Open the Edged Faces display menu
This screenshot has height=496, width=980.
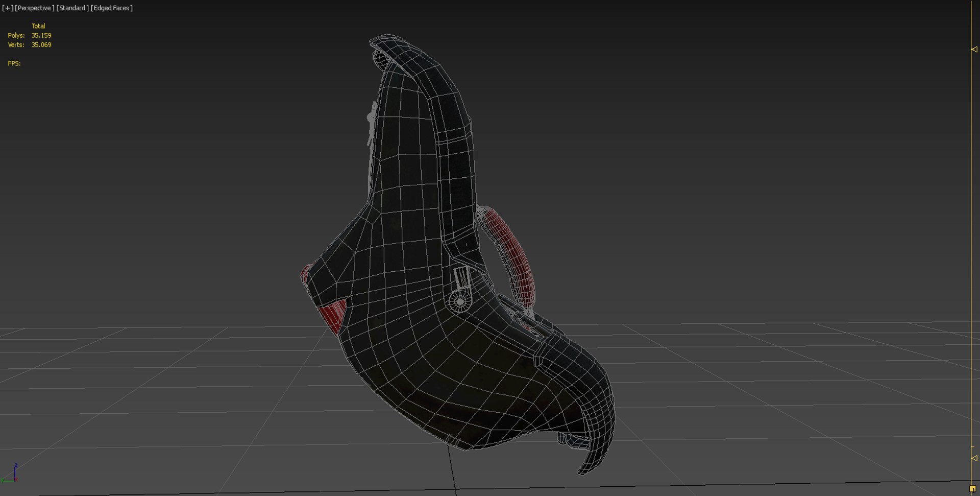112,8
